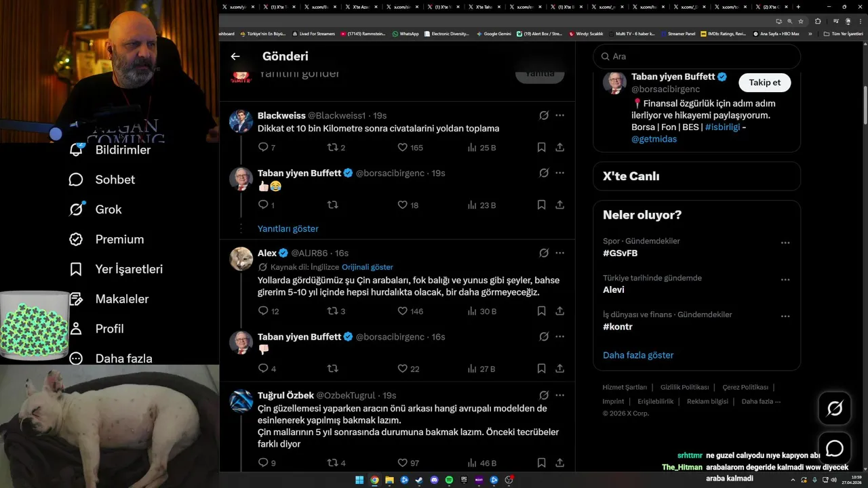
Task: Open the floating Grok button
Action: tap(834, 408)
